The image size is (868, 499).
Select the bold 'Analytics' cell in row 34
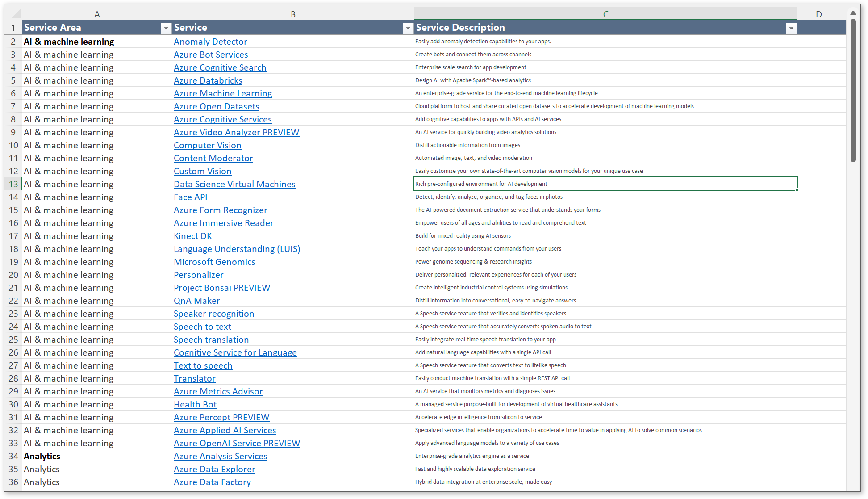click(x=97, y=456)
